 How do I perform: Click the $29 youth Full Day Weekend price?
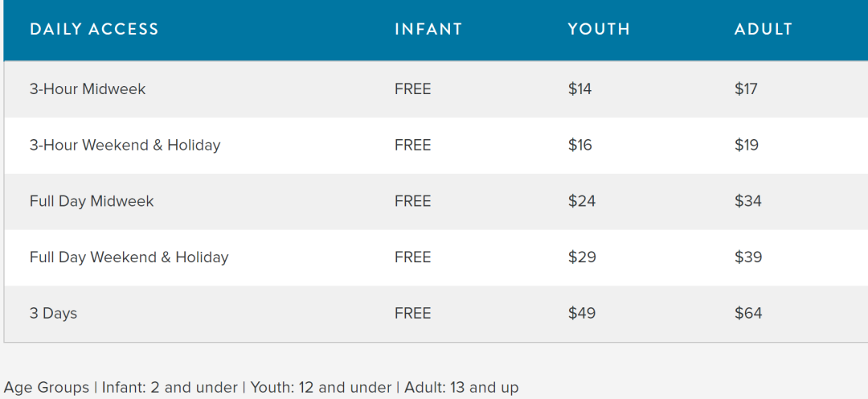pyautogui.click(x=581, y=257)
